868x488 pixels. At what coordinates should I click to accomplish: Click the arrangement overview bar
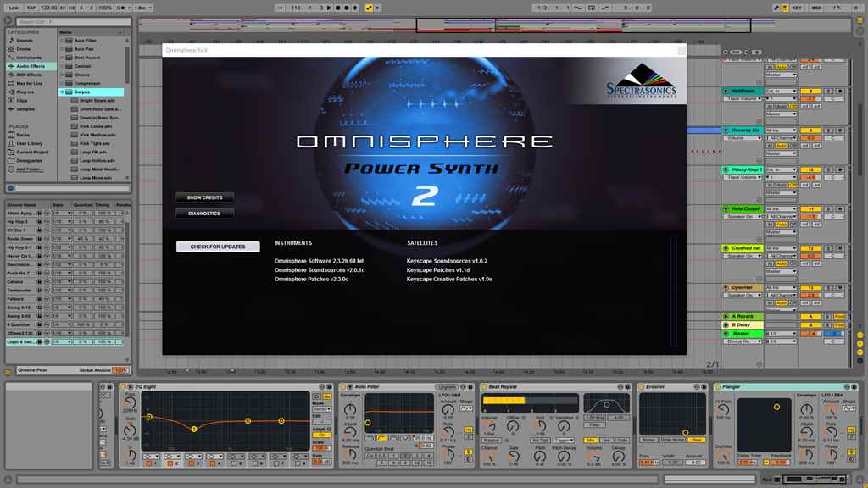click(494, 25)
